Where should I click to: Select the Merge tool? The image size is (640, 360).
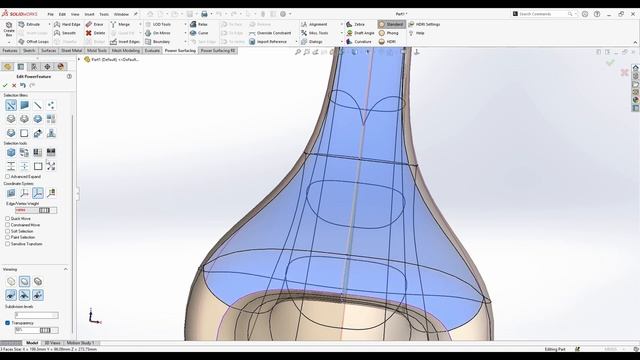[x=120, y=24]
